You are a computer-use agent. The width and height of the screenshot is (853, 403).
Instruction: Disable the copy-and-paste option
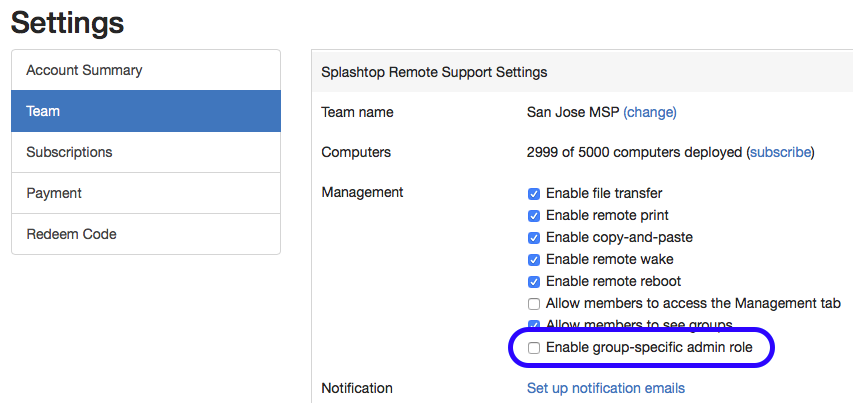point(534,238)
